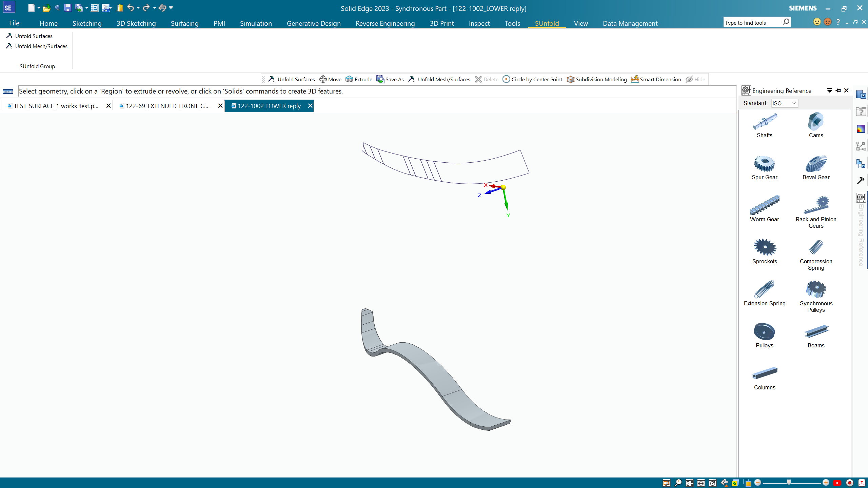The width and height of the screenshot is (868, 488).
Task: Expand the undo history dropdown arrow
Action: pos(138,8)
